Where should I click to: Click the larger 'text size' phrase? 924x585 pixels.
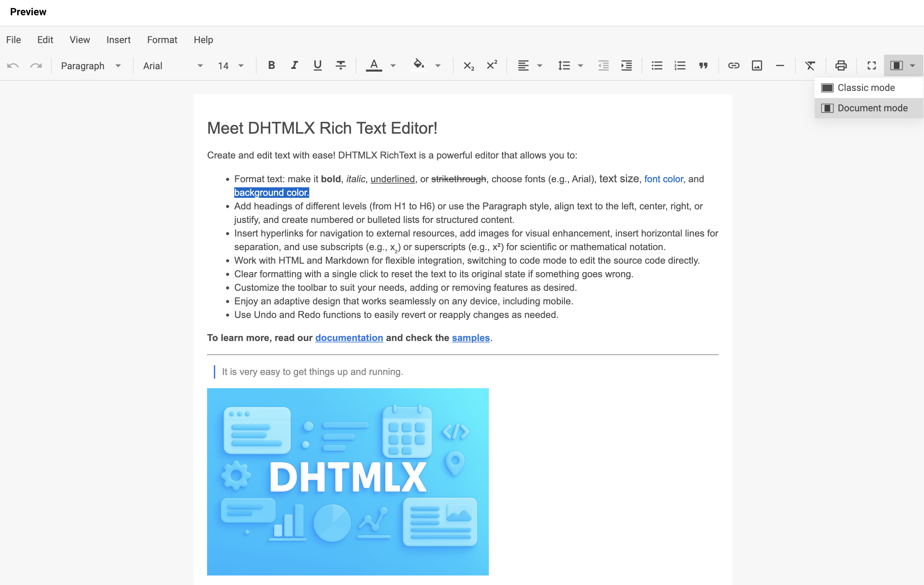[619, 179]
